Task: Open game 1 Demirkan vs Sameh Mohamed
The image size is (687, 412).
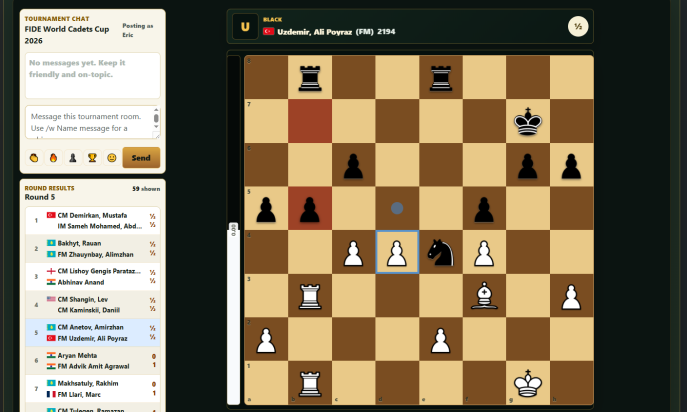Action: [x=92, y=221]
